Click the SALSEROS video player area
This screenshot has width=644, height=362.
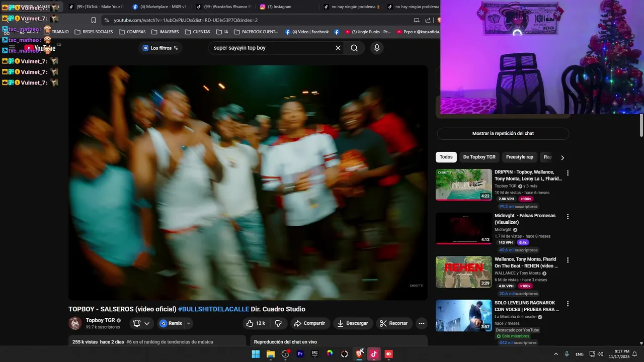(x=248, y=183)
